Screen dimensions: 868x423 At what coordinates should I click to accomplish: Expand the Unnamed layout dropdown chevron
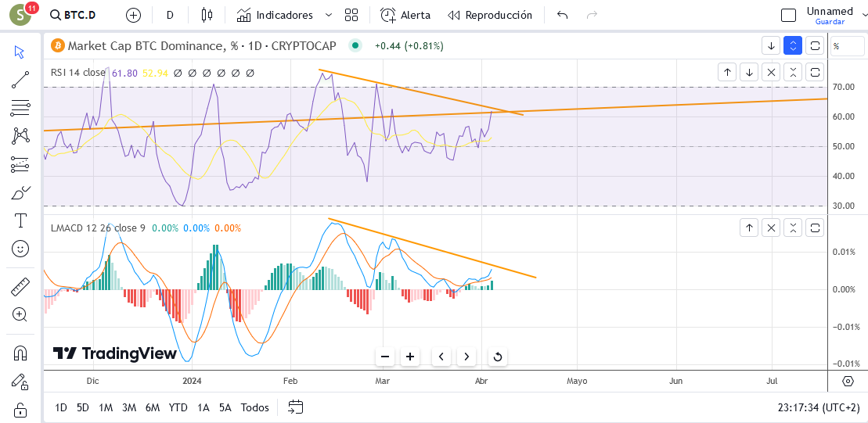click(864, 15)
